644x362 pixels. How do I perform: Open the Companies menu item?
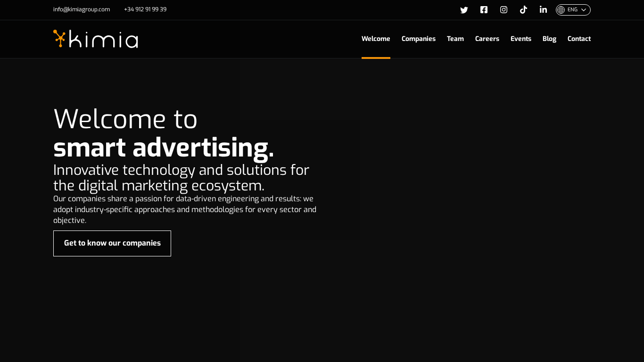[x=418, y=39]
